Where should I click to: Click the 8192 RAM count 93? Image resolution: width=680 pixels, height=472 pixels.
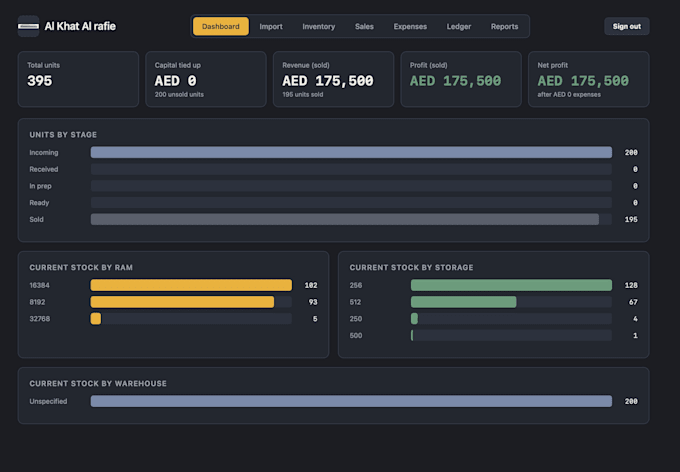click(x=313, y=302)
